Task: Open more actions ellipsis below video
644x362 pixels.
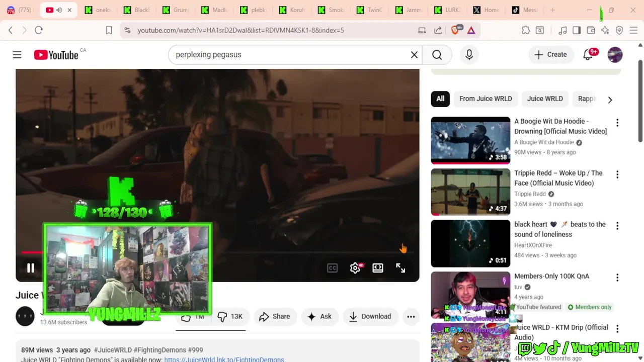Action: pyautogui.click(x=411, y=316)
